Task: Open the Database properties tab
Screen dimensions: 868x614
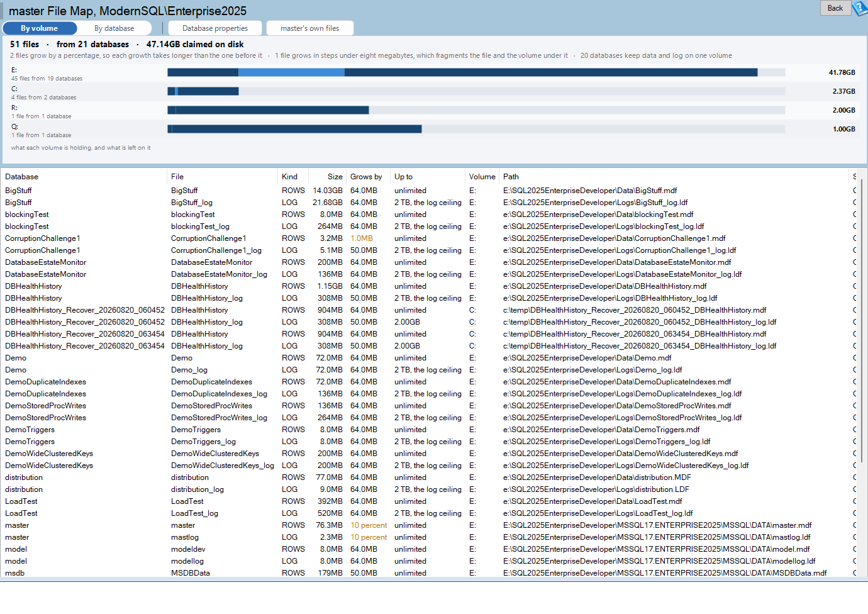Action: tap(215, 28)
